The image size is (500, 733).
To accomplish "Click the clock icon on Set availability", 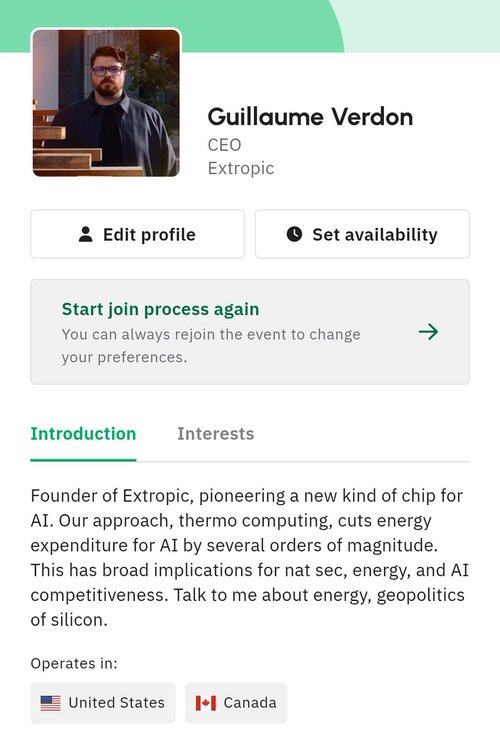I will [x=294, y=234].
